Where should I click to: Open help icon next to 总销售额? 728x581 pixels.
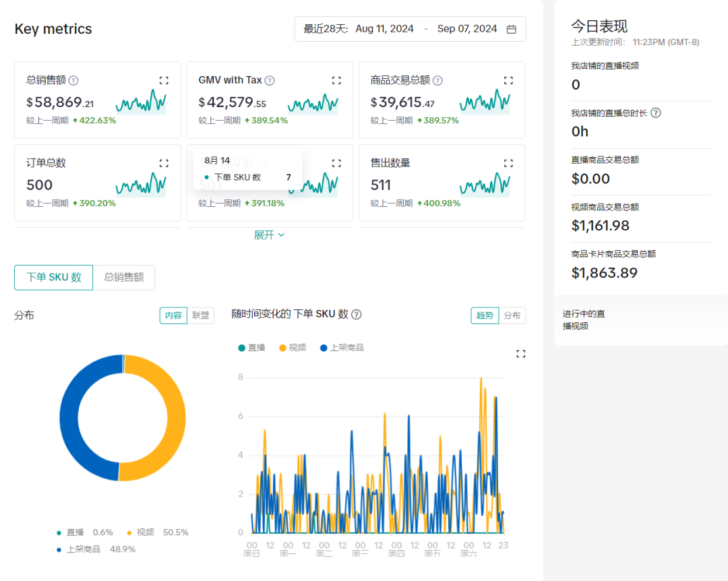[x=73, y=80]
